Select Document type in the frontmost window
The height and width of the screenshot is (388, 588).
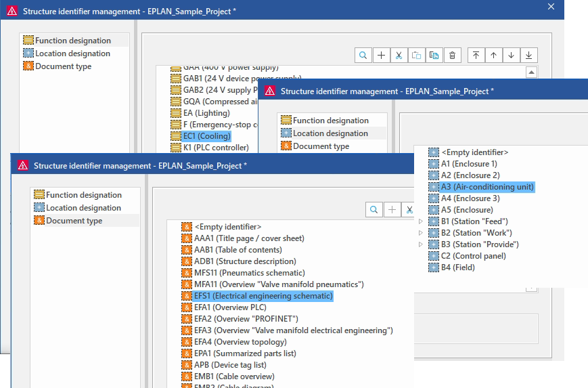point(74,221)
